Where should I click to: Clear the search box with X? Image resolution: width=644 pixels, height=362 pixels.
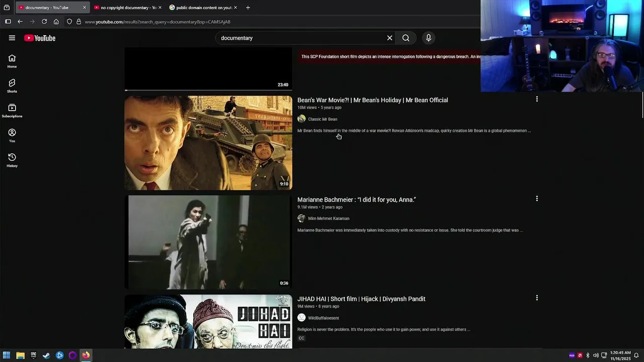click(389, 38)
